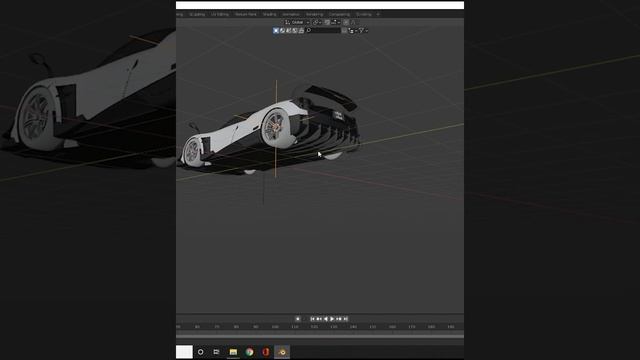
Task: Add a new workspace with plus button
Action: (378, 14)
